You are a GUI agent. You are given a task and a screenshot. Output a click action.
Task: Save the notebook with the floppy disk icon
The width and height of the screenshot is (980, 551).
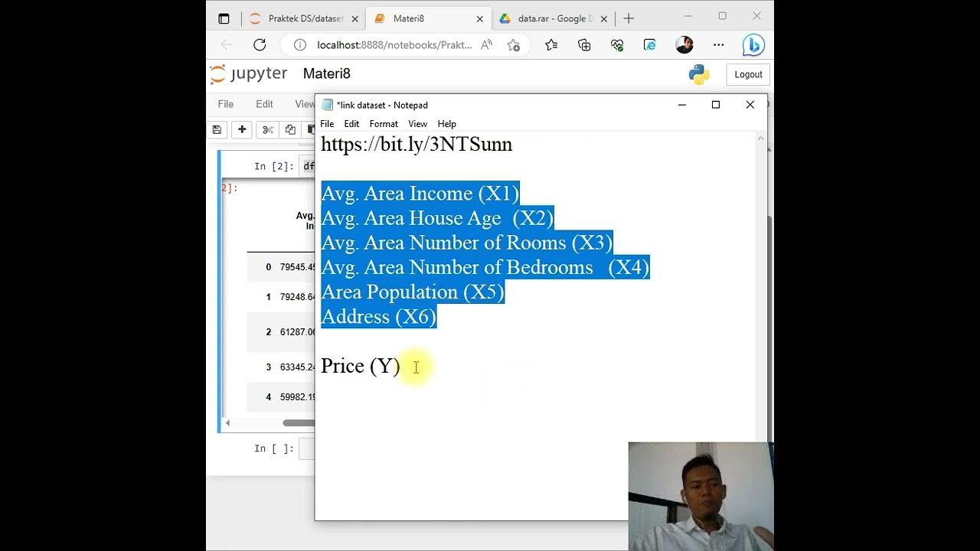(x=217, y=129)
